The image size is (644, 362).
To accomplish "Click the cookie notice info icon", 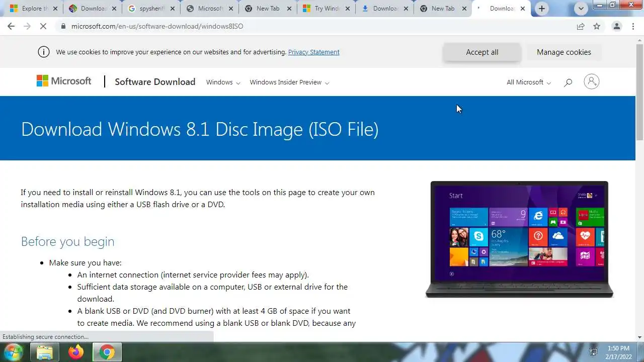I will point(44,52).
